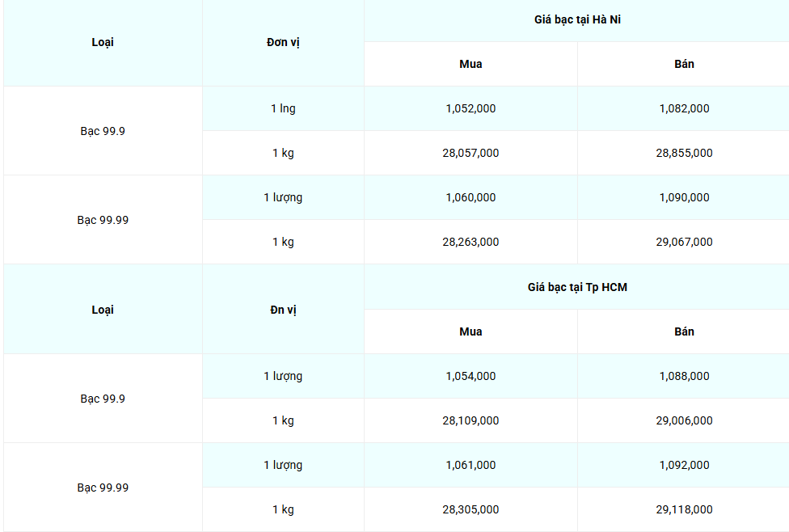This screenshot has width=789, height=532.
Task: Click the '1 lng' unit cell
Action: click(x=283, y=108)
